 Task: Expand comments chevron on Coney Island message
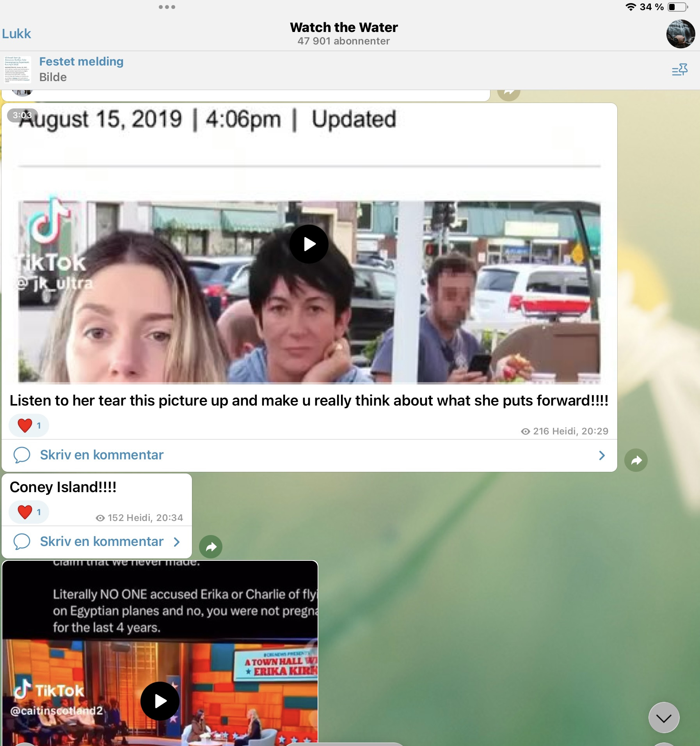(x=177, y=542)
